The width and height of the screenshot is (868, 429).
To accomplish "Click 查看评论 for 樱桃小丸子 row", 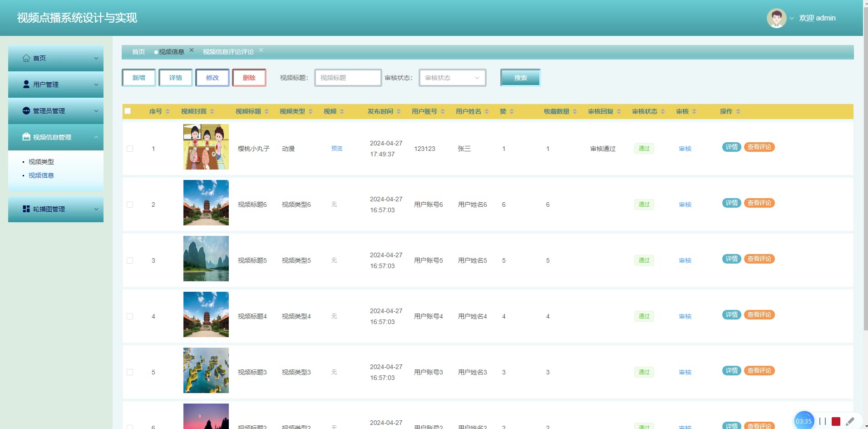I will point(759,147).
